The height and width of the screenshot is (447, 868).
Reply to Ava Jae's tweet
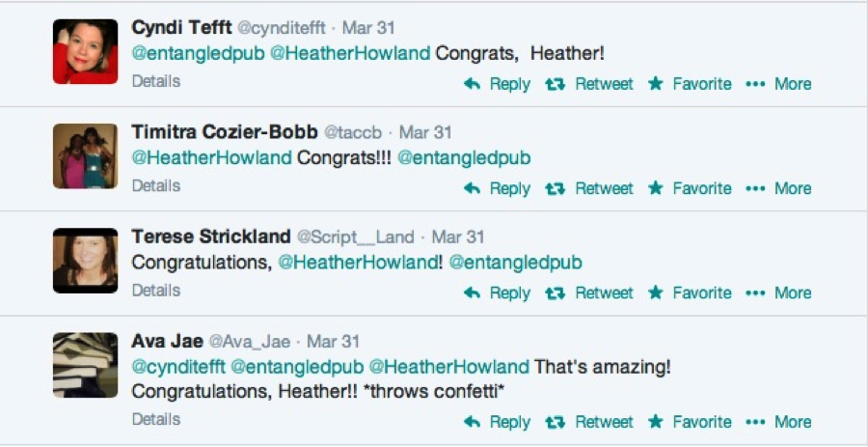click(497, 422)
